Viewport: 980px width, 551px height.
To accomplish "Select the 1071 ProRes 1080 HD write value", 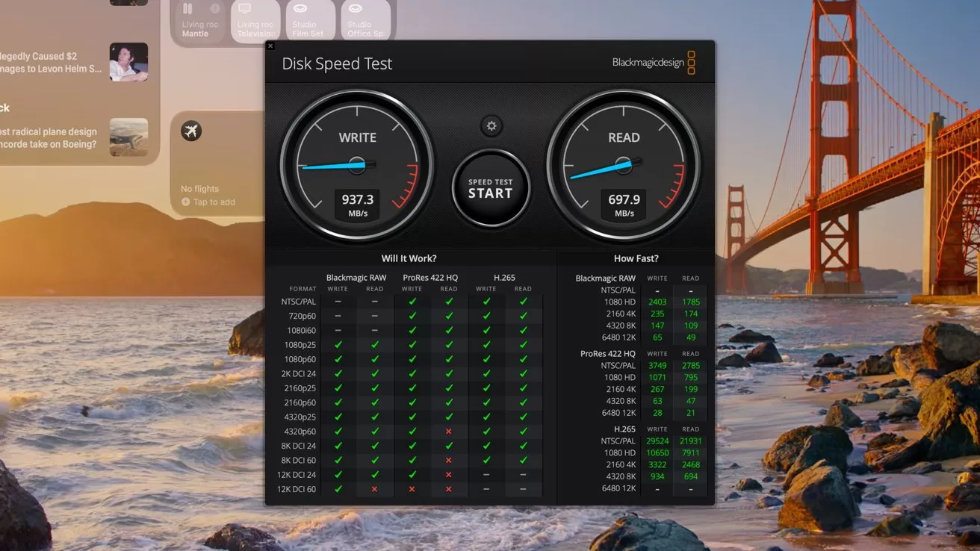I will (x=657, y=377).
